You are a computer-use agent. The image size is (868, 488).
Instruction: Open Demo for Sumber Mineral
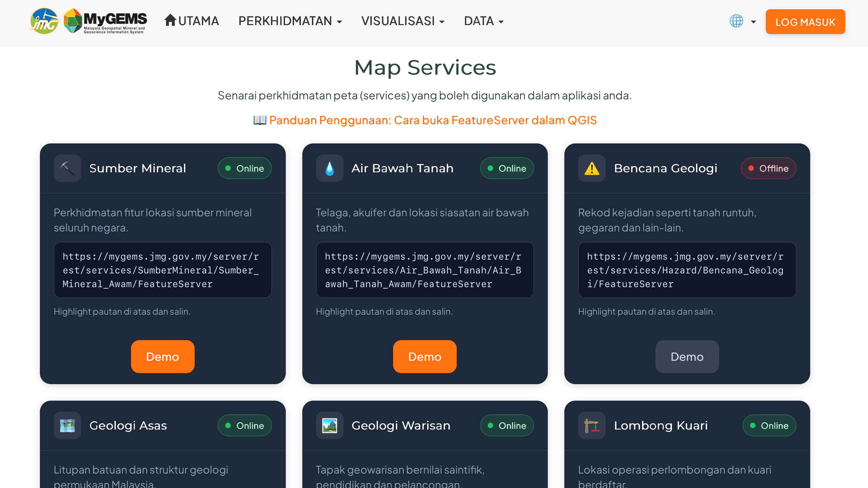coord(163,357)
